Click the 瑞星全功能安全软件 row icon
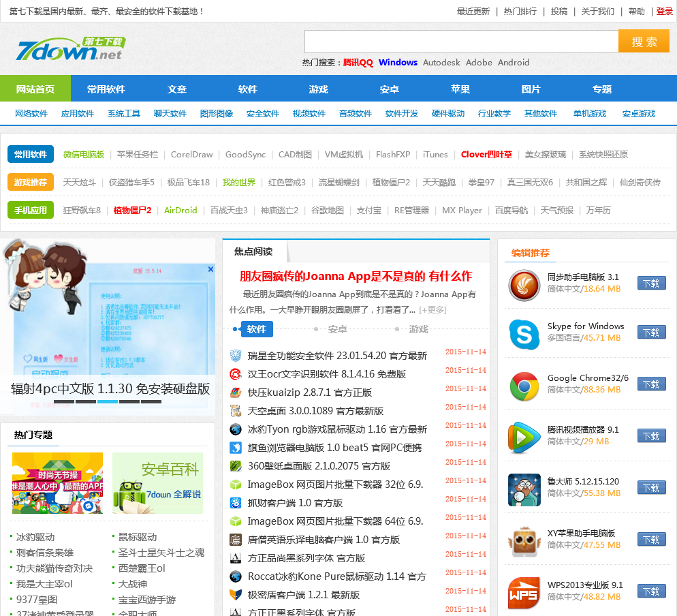Image resolution: width=677 pixels, height=616 pixels. 235,356
